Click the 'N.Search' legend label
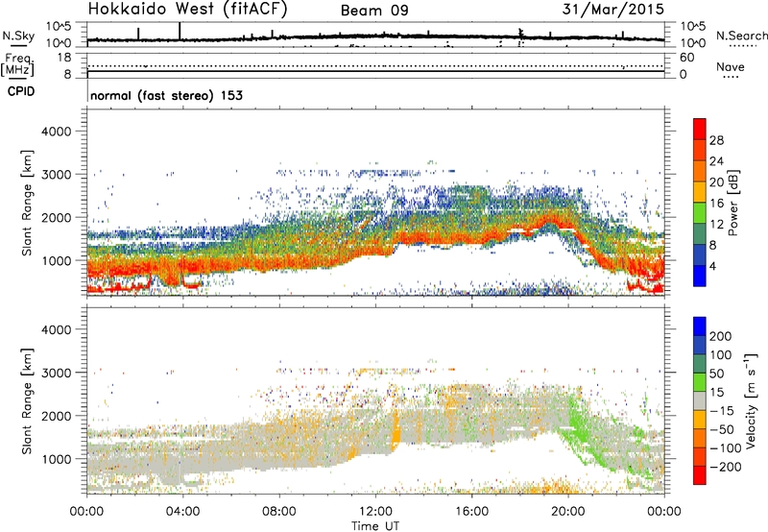The image size is (768, 532). [741, 36]
